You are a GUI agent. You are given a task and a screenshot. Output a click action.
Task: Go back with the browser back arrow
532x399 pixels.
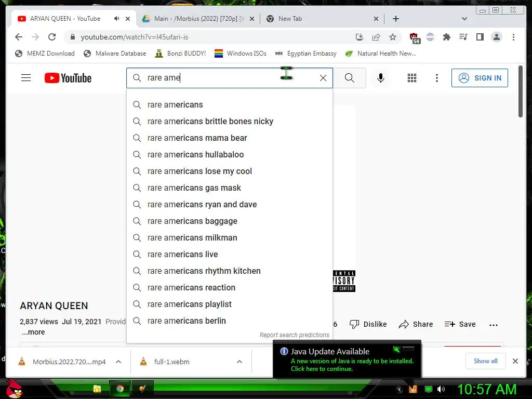(x=19, y=37)
